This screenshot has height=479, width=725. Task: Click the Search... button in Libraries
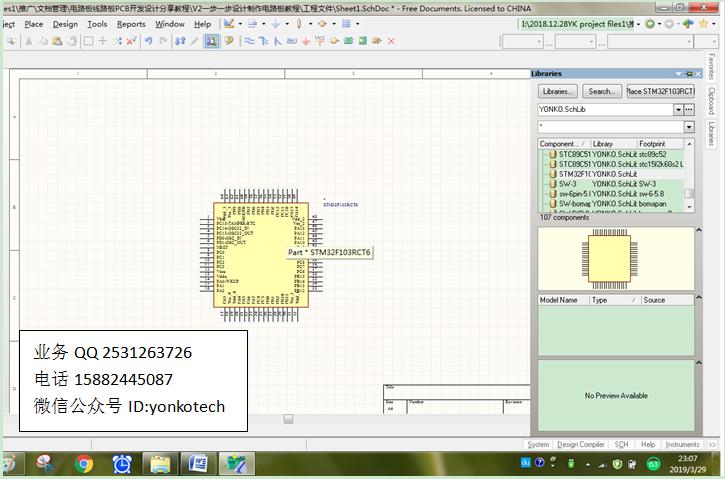pos(601,91)
